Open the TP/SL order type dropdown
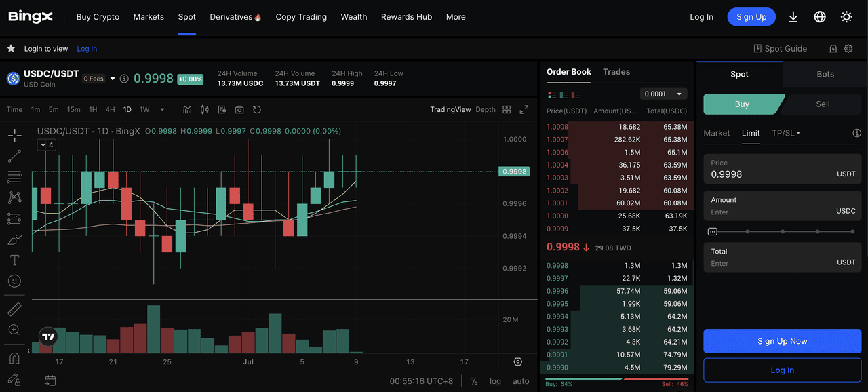This screenshot has width=868, height=392. tap(786, 133)
